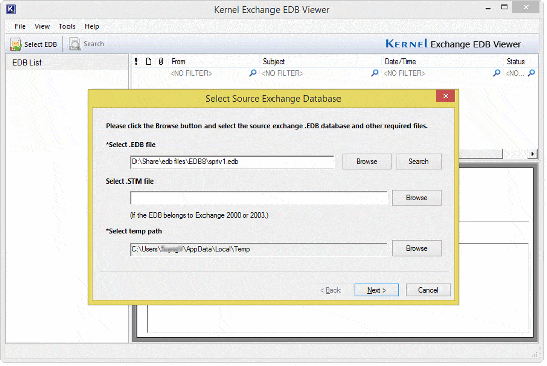This screenshot has width=547, height=366.
Task: Browse for the .STM file
Action: coord(417,198)
